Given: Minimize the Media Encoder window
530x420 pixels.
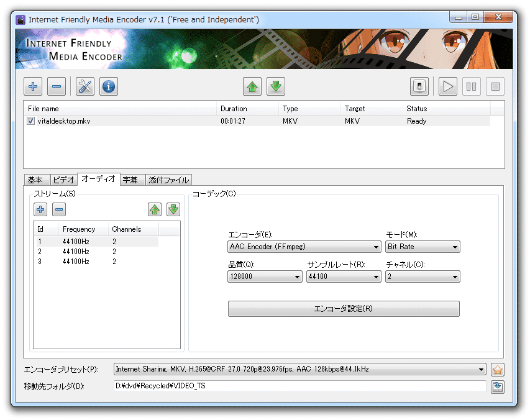Looking at the screenshot, I should point(459,17).
